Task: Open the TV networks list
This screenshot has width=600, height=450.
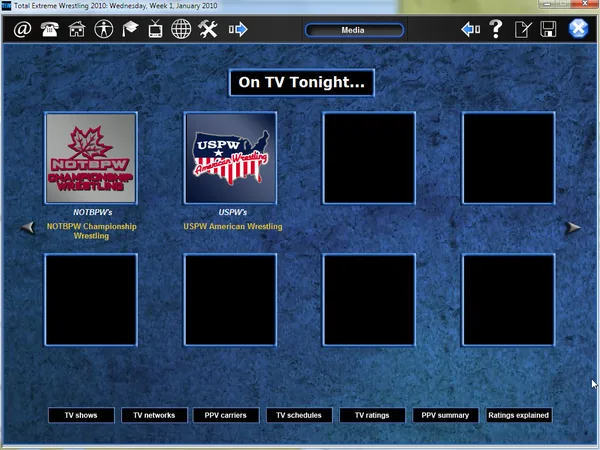Action: pyautogui.click(x=154, y=415)
